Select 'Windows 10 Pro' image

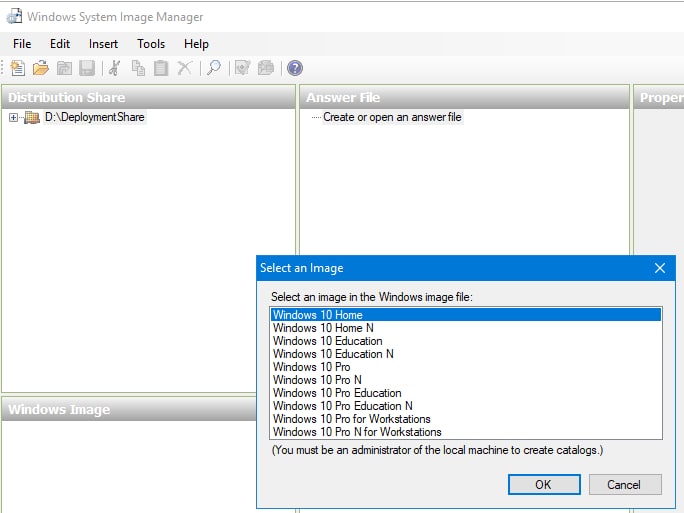(466, 367)
